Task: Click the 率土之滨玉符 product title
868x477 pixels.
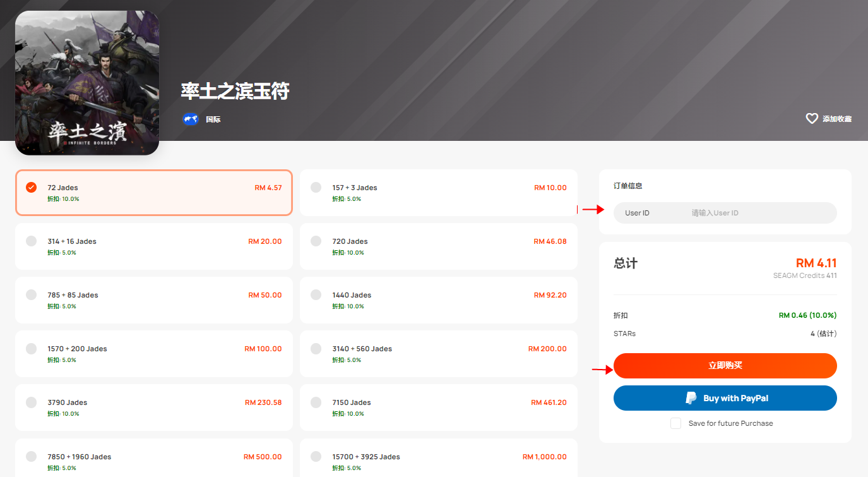Action: pos(235,91)
